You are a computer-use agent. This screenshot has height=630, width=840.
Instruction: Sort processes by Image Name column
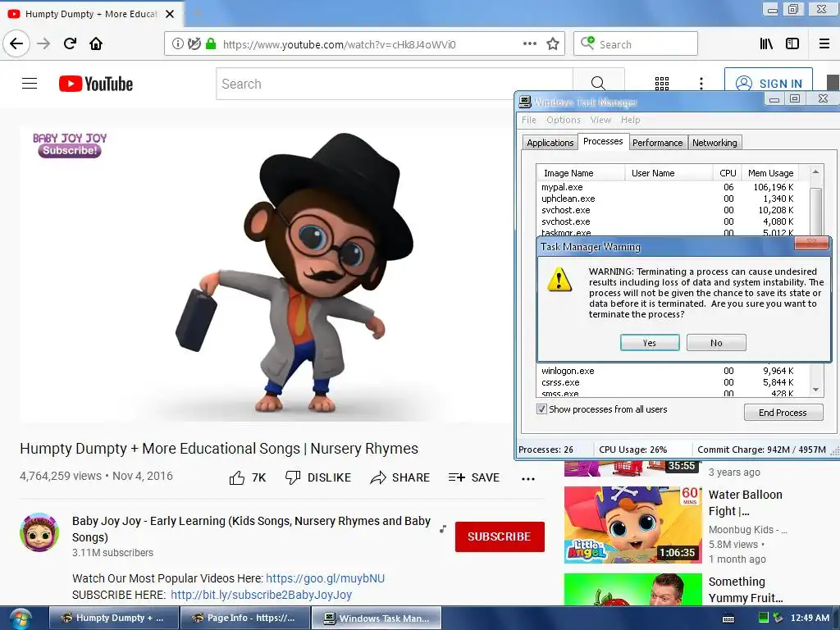pos(581,173)
